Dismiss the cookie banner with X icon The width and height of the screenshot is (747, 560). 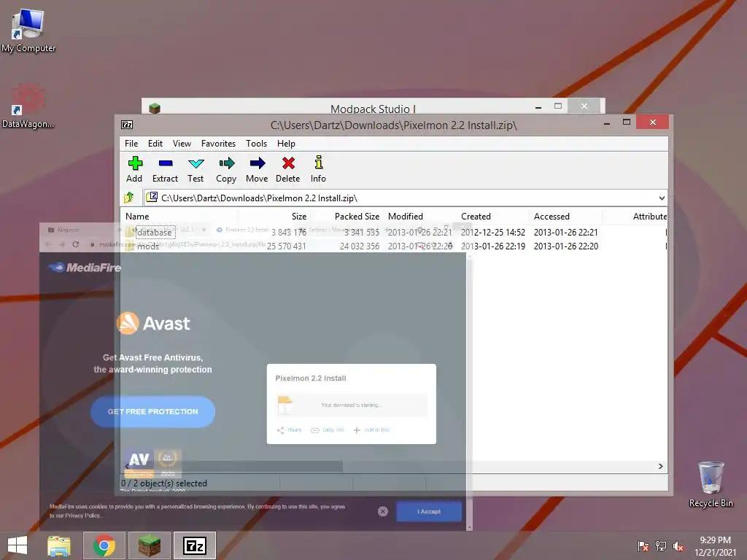pyautogui.click(x=382, y=511)
